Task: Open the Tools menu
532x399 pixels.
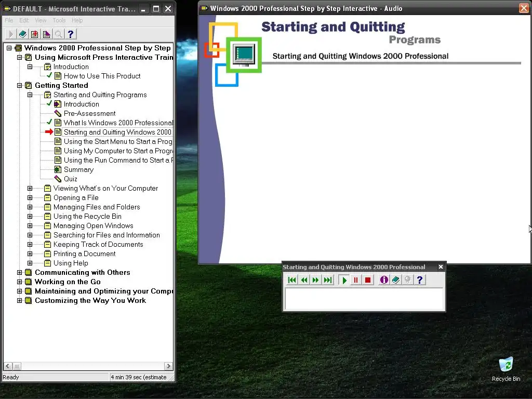Action: click(59, 20)
